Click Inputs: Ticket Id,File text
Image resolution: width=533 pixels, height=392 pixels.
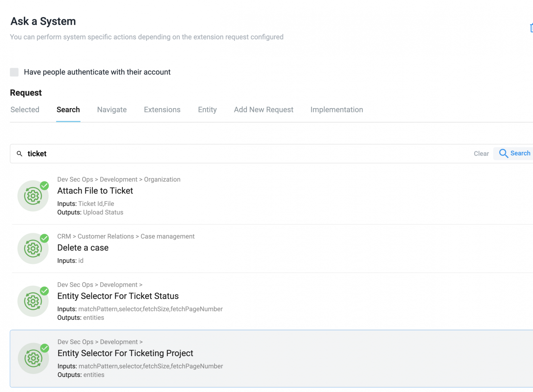(86, 204)
